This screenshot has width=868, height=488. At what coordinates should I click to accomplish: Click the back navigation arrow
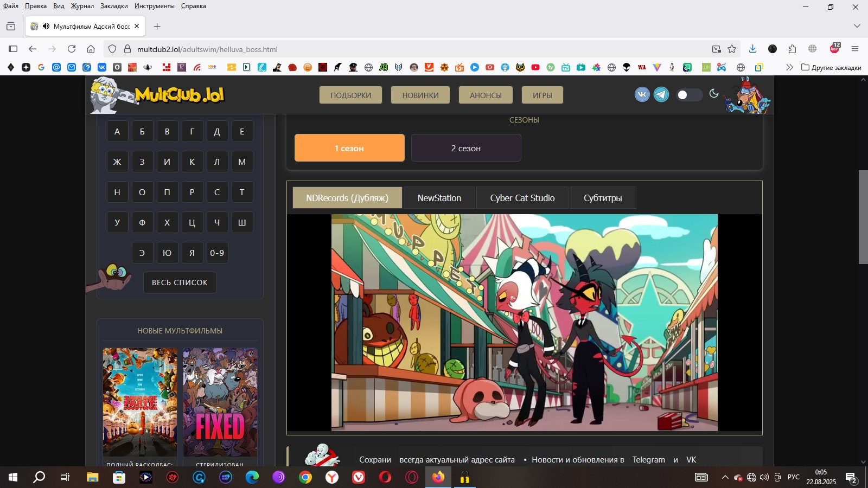(x=33, y=49)
